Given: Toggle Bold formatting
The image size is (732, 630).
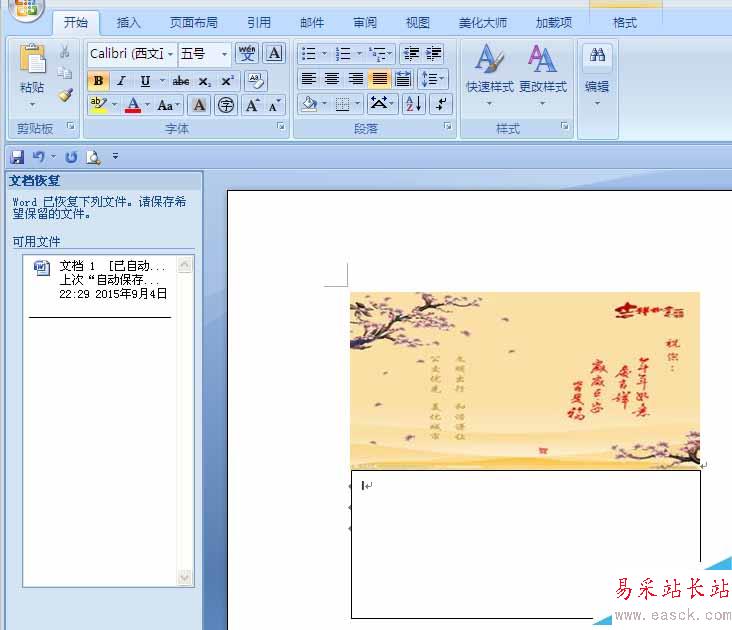Looking at the screenshot, I should click(x=98, y=81).
